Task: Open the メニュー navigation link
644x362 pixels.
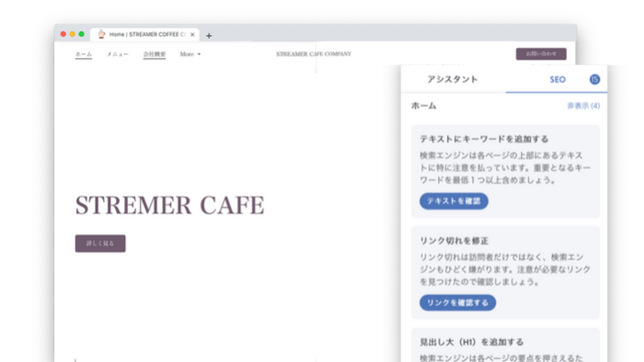Action: [118, 54]
